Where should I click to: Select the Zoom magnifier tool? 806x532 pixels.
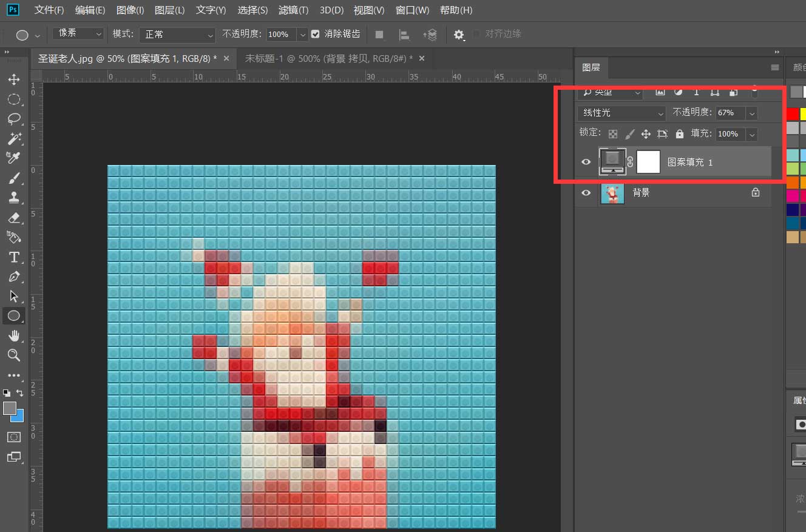click(14, 355)
